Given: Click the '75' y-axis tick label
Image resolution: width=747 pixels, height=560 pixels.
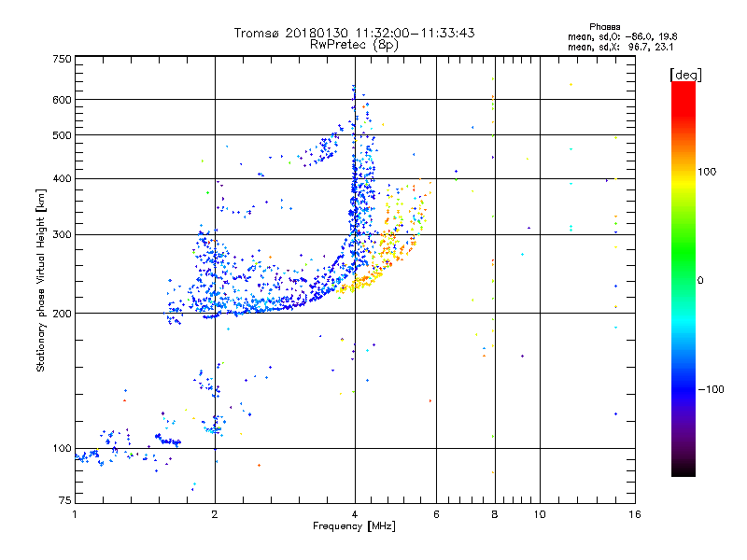Looking at the screenshot, I should (65, 500).
